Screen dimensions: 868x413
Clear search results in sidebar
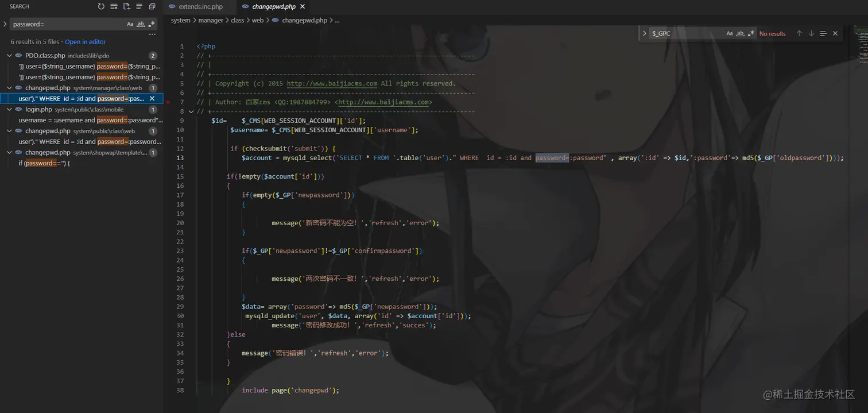point(114,6)
